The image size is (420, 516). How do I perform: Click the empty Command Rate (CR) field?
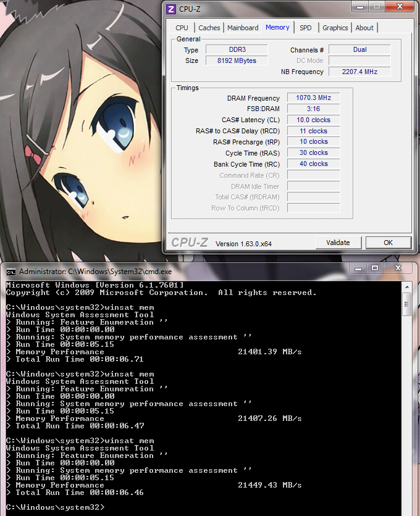[x=313, y=175]
